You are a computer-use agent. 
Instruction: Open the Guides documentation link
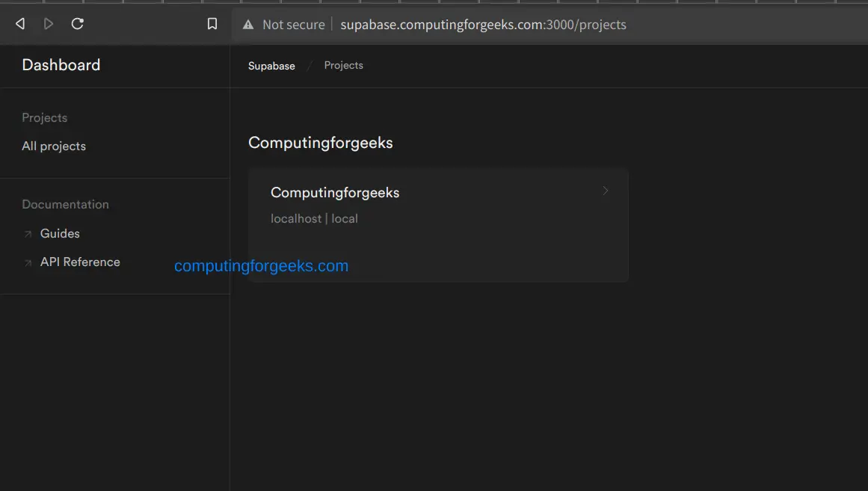click(x=60, y=234)
